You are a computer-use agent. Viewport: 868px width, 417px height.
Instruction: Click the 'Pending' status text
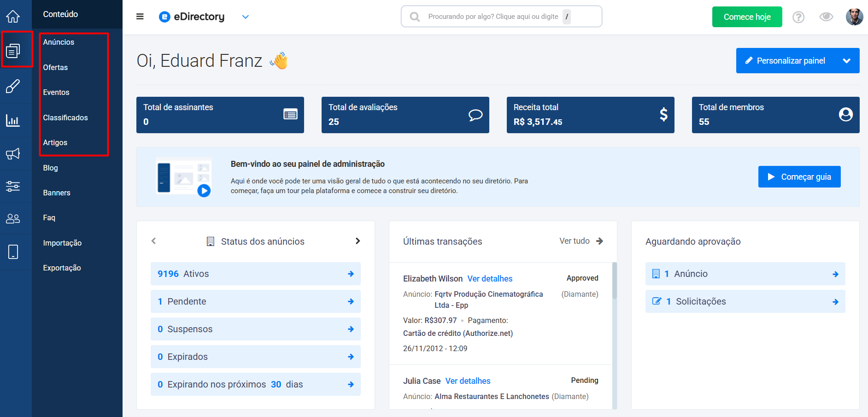click(x=585, y=381)
